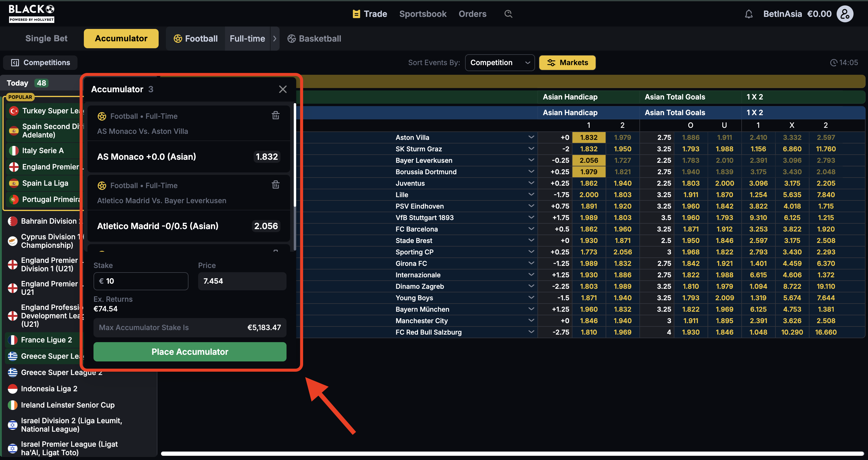Collapse the Competitions sidebar
This screenshot has width=868, height=460.
click(x=40, y=63)
